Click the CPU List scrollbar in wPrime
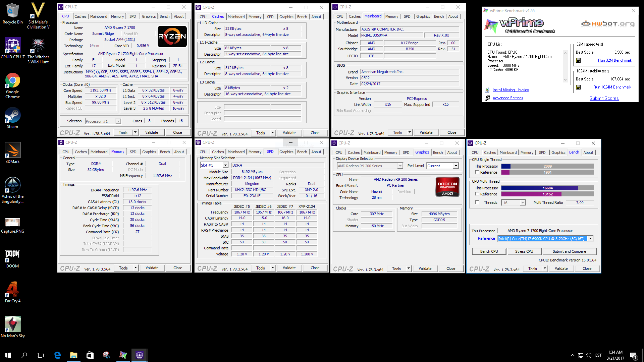The width and height of the screenshot is (644, 362). pos(565,66)
